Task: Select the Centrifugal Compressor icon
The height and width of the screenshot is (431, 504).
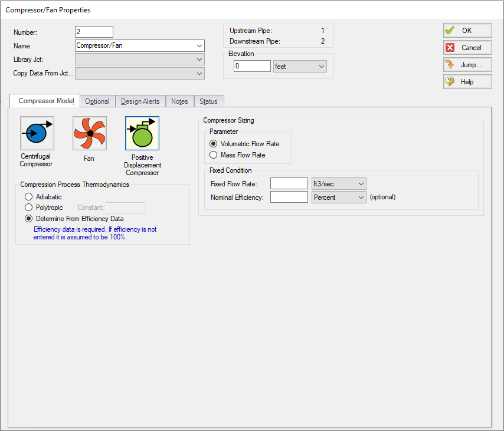Action: [37, 133]
